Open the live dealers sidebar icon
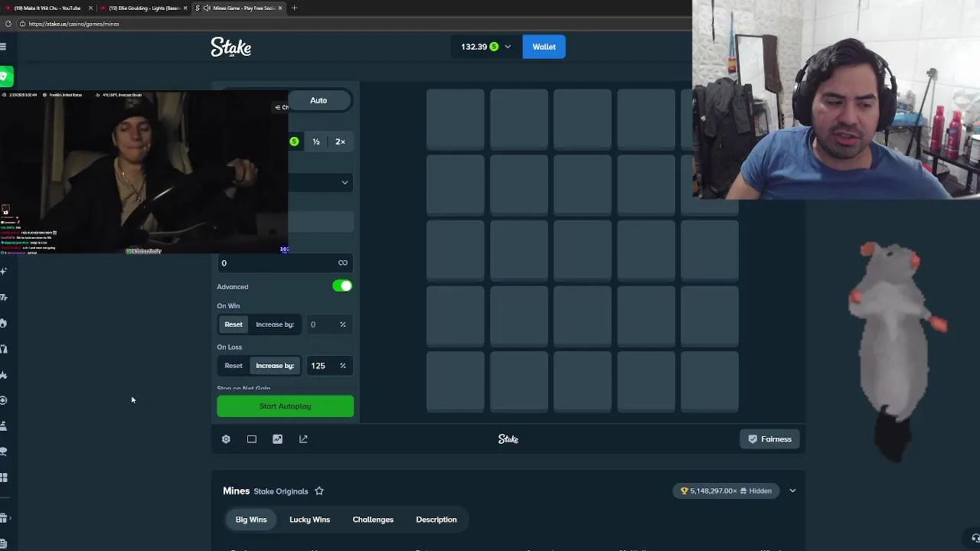This screenshot has width=980, height=551. pyautogui.click(x=4, y=349)
